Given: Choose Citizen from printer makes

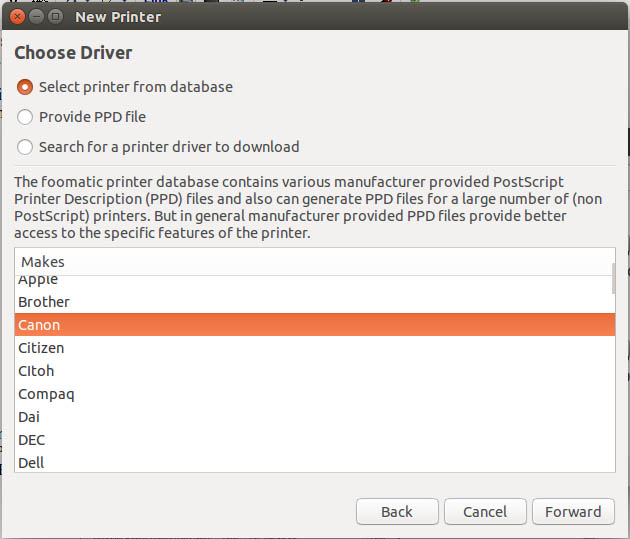Looking at the screenshot, I should click(41, 348).
